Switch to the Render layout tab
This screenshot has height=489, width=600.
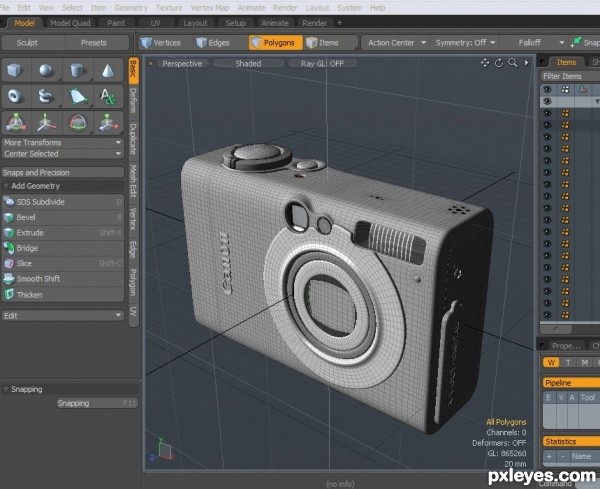315,23
